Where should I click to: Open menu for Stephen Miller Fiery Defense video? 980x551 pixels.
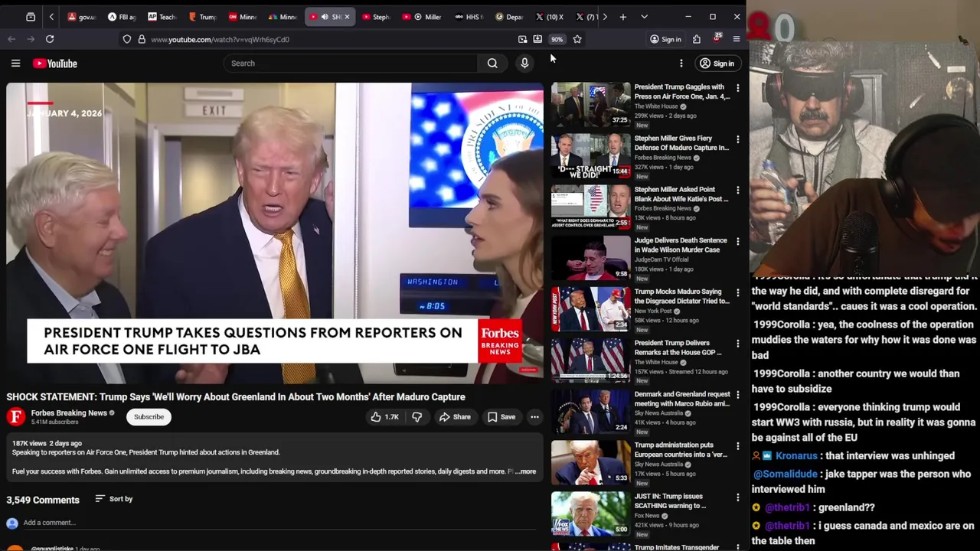pos(738,139)
